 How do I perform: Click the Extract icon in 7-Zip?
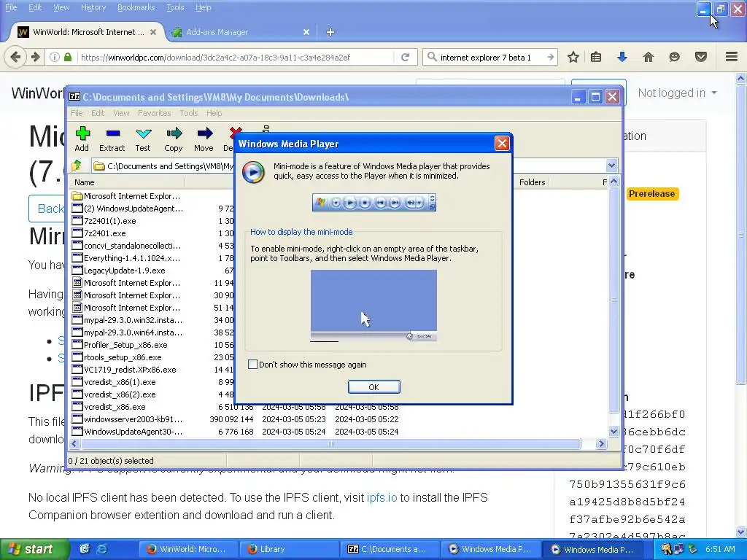click(x=112, y=139)
